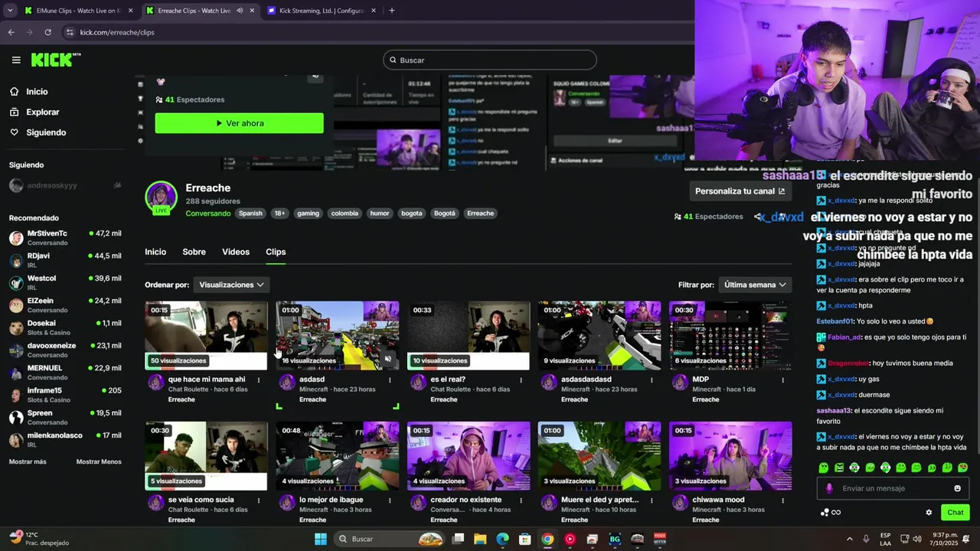Screen dimensions: 980x551
Task: Open the Windows Start menu
Action: click(x=320, y=539)
